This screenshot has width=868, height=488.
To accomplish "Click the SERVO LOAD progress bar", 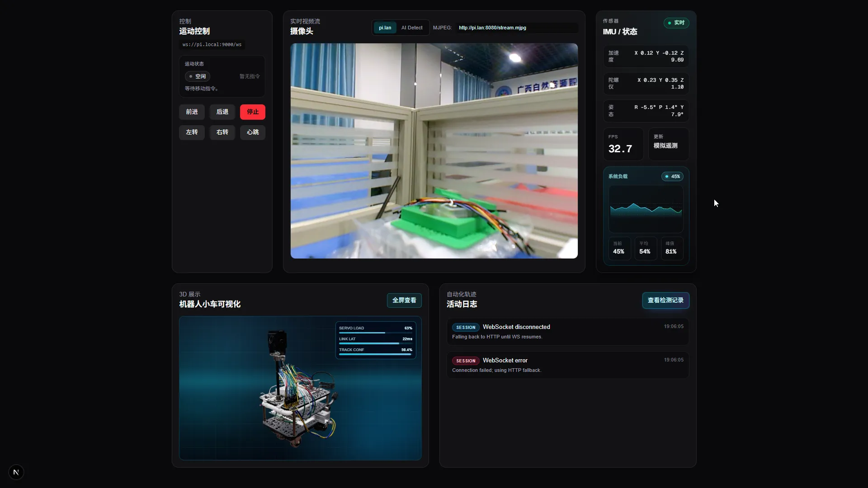I will click(x=375, y=333).
